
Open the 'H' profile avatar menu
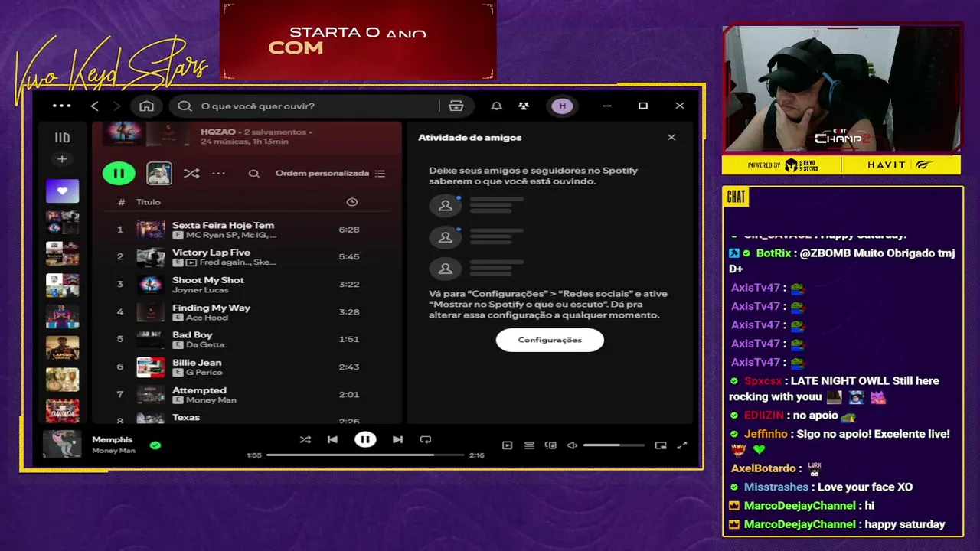563,106
